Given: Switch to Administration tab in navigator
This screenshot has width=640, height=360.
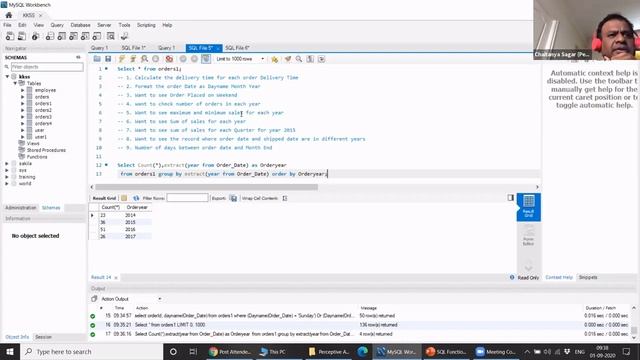Looking at the screenshot, I should coord(20,208).
